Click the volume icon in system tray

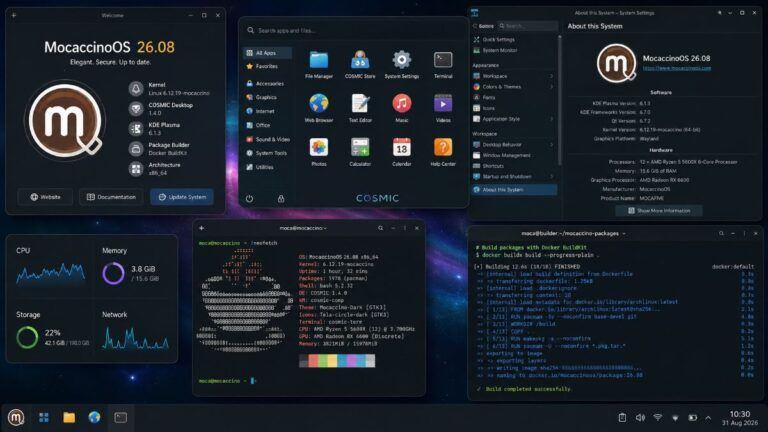tap(640, 417)
